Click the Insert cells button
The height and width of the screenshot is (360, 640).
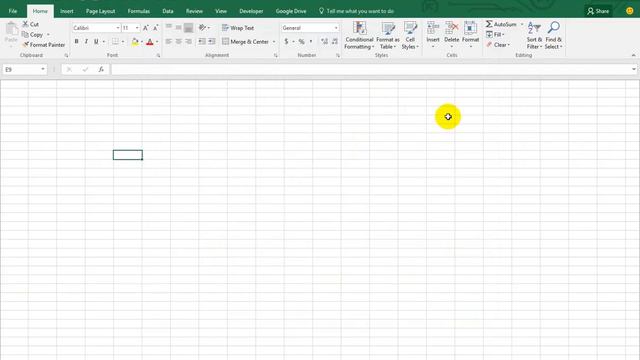[433, 35]
